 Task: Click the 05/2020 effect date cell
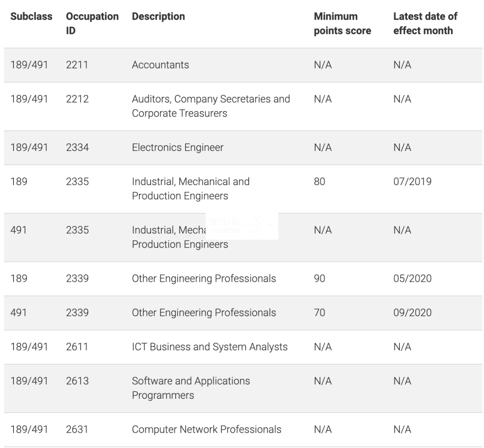click(412, 278)
